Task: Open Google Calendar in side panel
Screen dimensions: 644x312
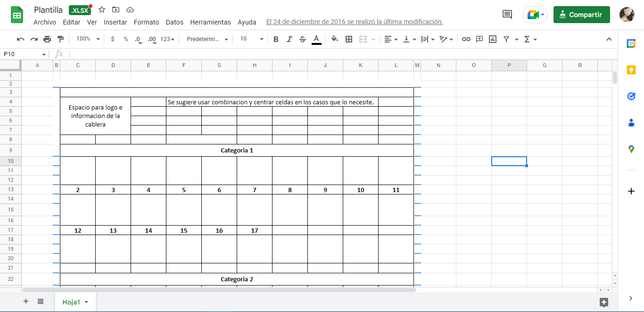Action: pyautogui.click(x=631, y=43)
